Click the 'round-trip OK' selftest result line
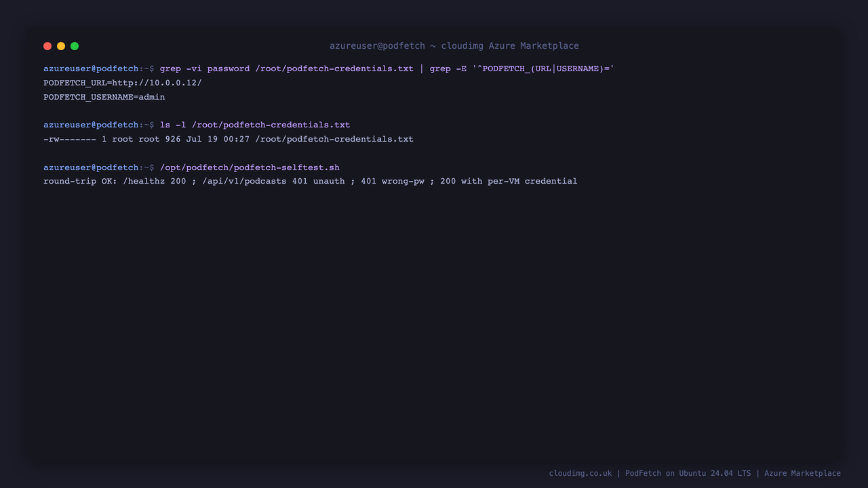The width and height of the screenshot is (868, 488). click(x=311, y=181)
